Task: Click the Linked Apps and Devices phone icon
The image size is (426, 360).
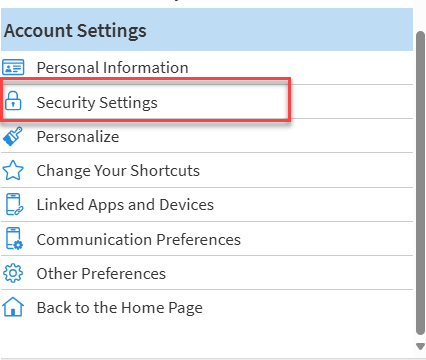Action: (14, 204)
